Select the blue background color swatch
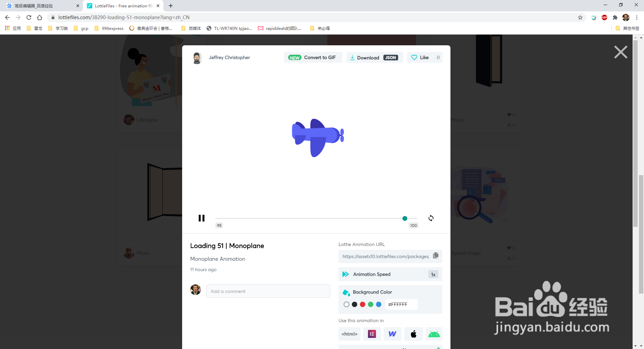Viewport: 644px width, 349px height. tap(379, 304)
